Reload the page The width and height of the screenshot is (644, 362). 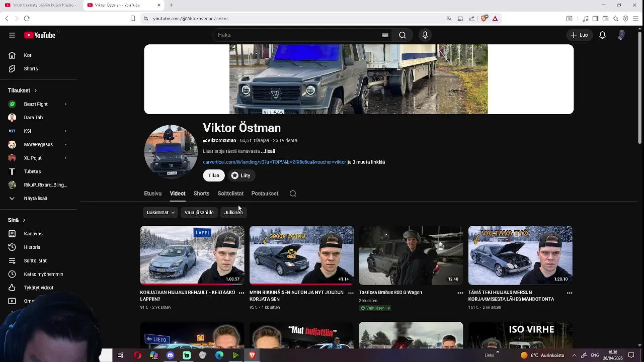(x=27, y=19)
